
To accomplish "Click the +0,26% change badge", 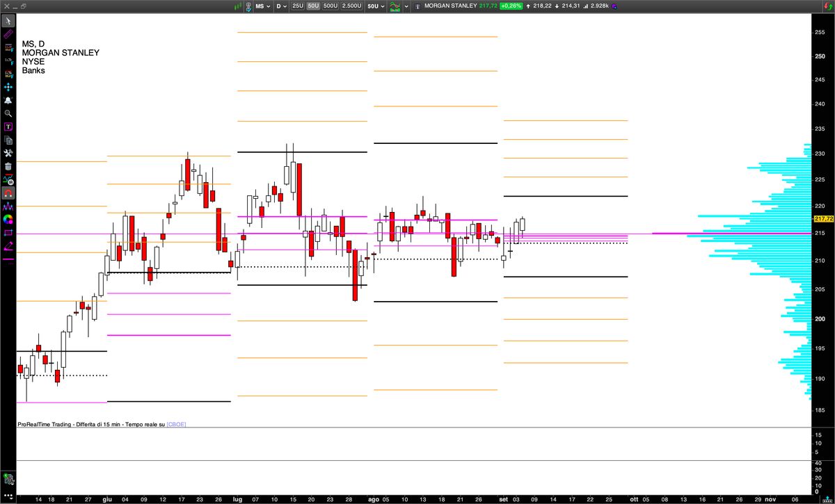I will click(512, 6).
